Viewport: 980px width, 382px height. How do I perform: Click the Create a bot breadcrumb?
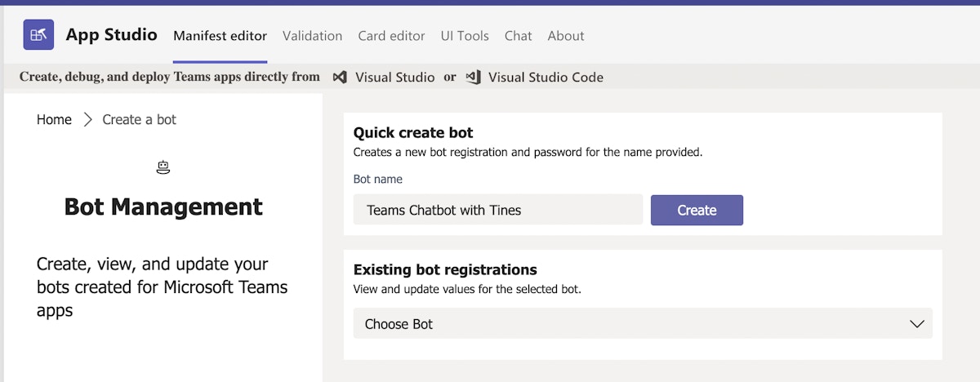point(140,120)
